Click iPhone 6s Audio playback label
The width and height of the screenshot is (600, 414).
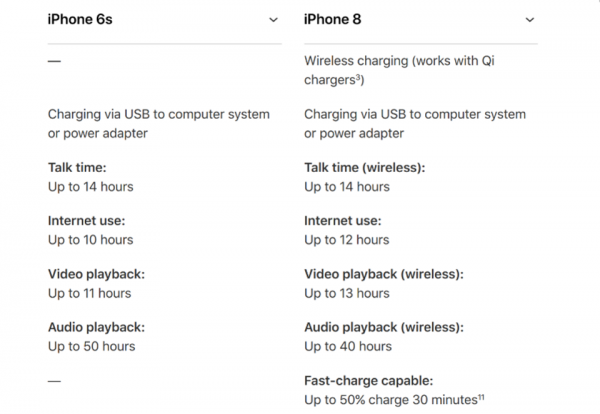[96, 327]
